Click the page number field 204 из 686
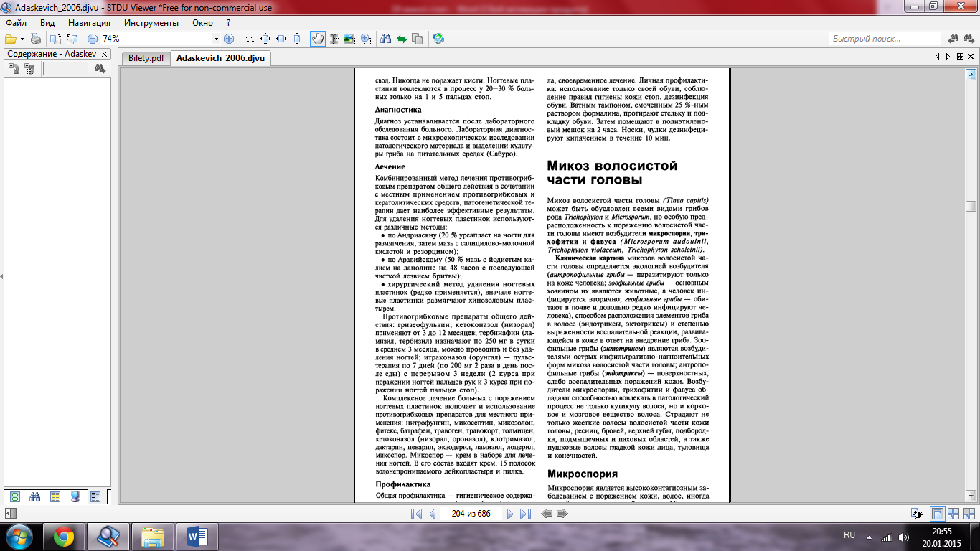Viewport: 980px width, 551px height. (471, 514)
